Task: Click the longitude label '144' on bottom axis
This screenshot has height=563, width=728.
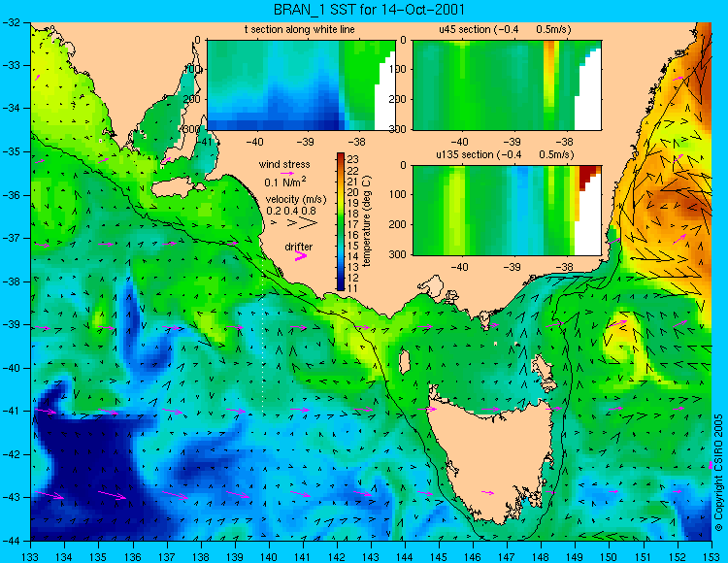Action: pyautogui.click(x=405, y=556)
